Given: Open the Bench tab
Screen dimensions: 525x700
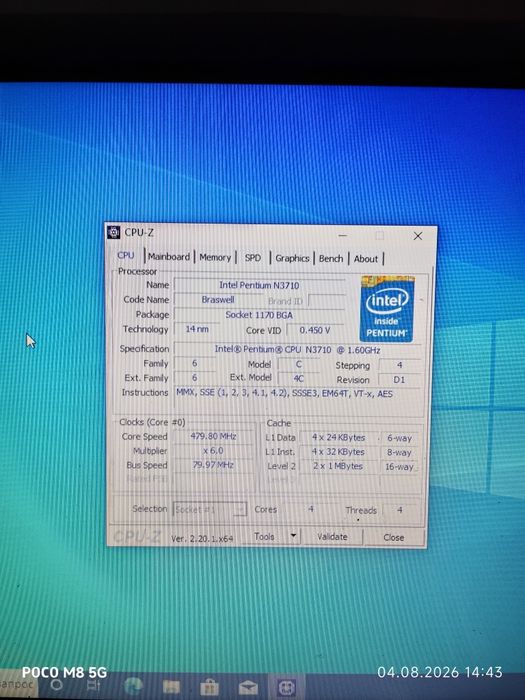Looking at the screenshot, I should coord(331,259).
